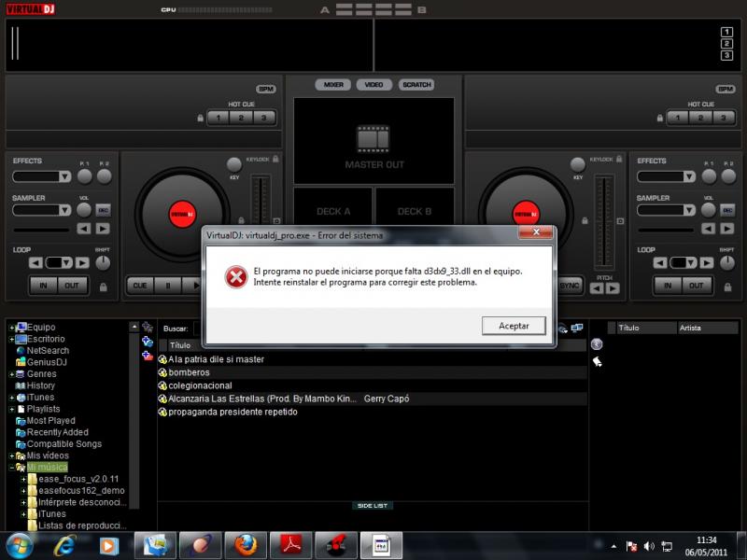The width and height of the screenshot is (747, 560).
Task: Click the VirtualDJ logo at top left
Action: coord(31,9)
